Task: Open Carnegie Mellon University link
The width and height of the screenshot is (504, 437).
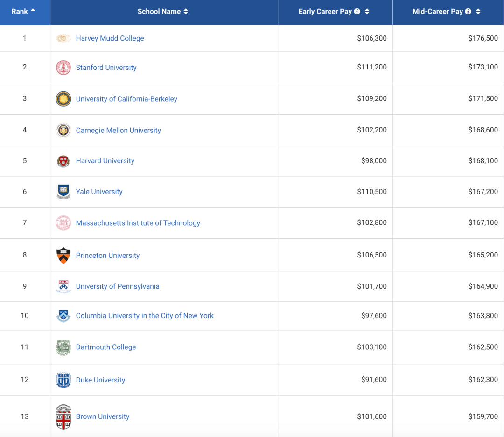Action: pyautogui.click(x=118, y=131)
